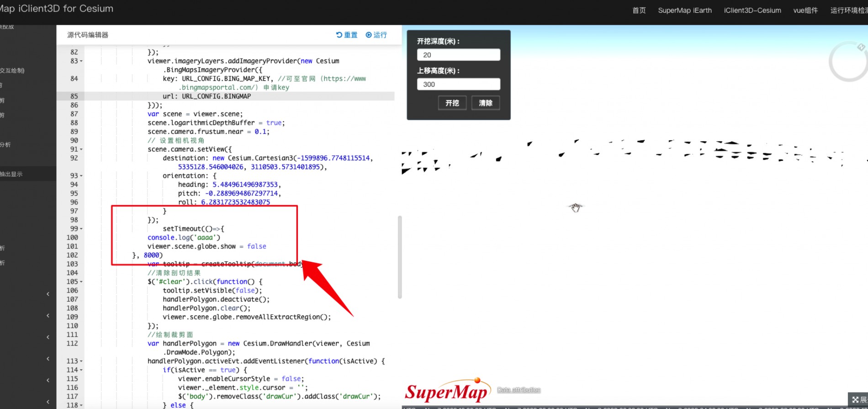Image resolution: width=868 pixels, height=409 pixels.
Task: Open the vue组件 nav item
Action: click(805, 10)
